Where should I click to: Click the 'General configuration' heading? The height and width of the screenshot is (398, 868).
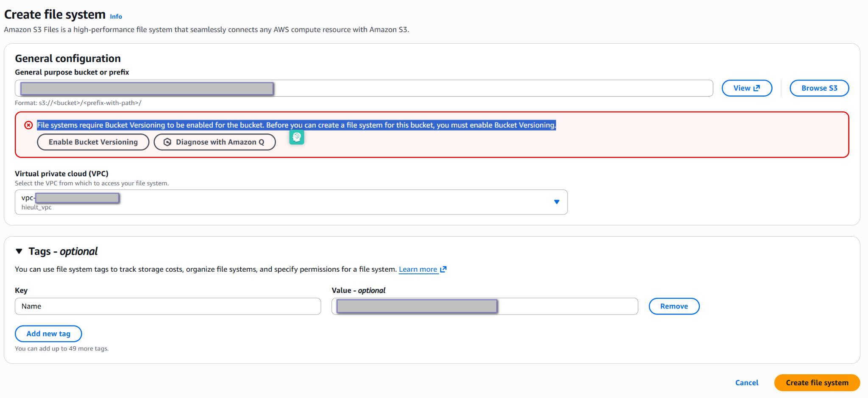tap(68, 58)
